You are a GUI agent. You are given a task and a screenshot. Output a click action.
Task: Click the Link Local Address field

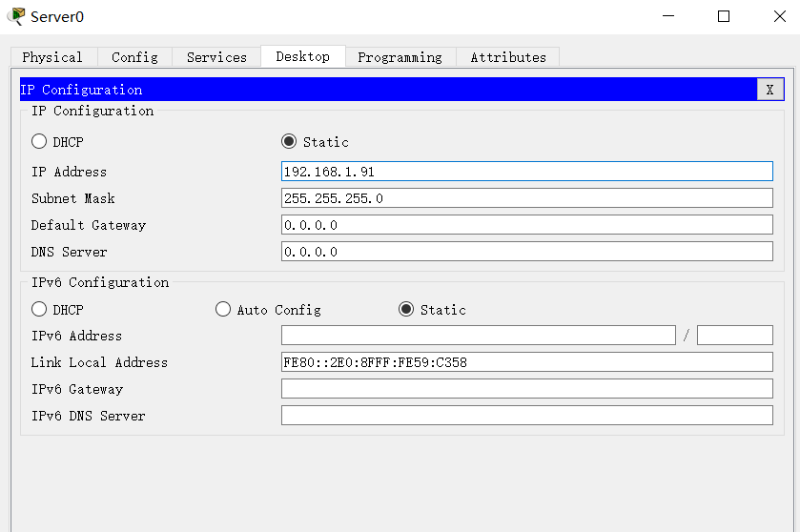(x=527, y=362)
